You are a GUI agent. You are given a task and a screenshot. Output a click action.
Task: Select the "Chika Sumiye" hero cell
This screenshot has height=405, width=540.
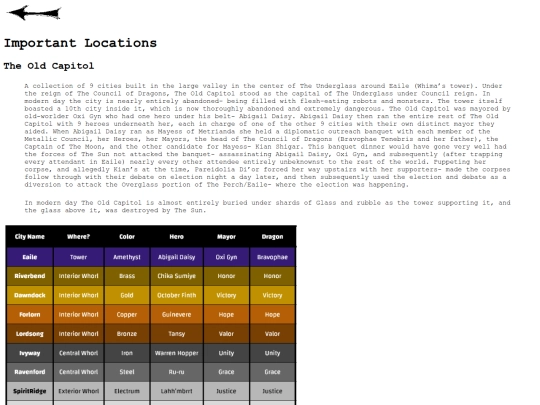click(177, 276)
